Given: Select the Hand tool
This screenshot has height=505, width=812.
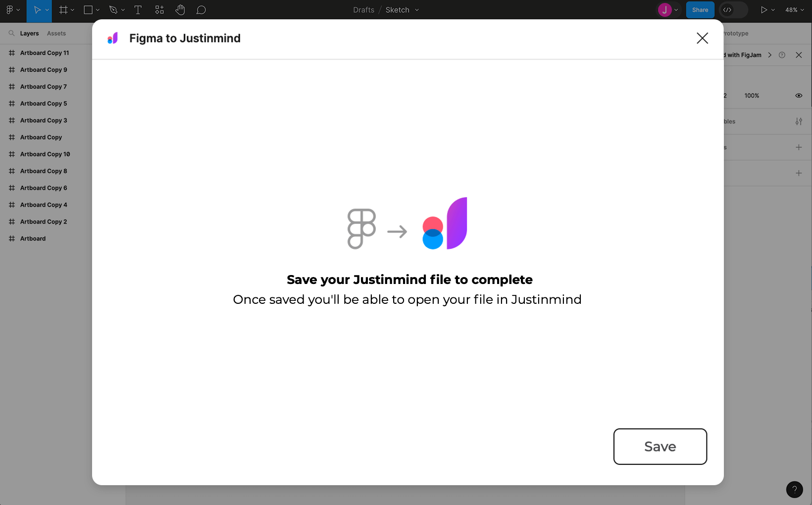Looking at the screenshot, I should point(180,10).
